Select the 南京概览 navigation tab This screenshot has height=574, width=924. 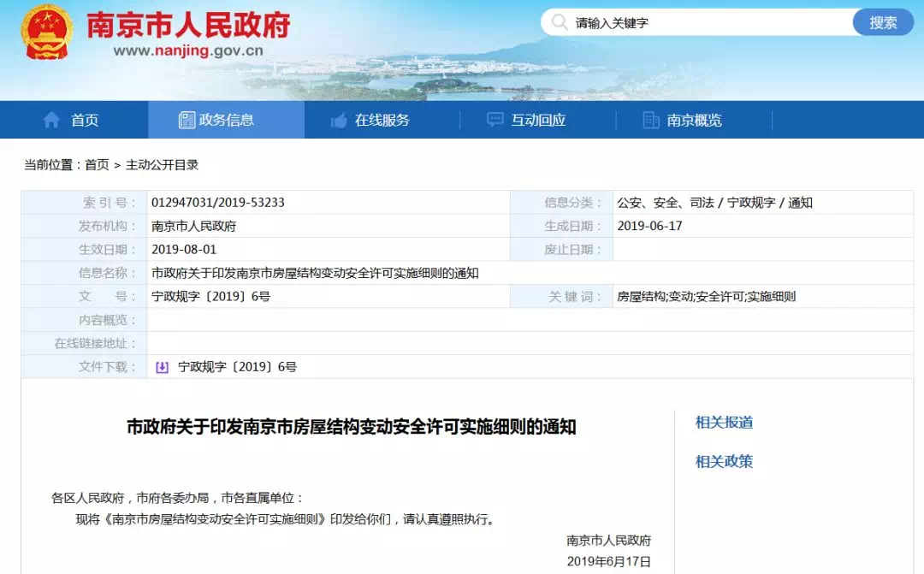pyautogui.click(x=694, y=120)
